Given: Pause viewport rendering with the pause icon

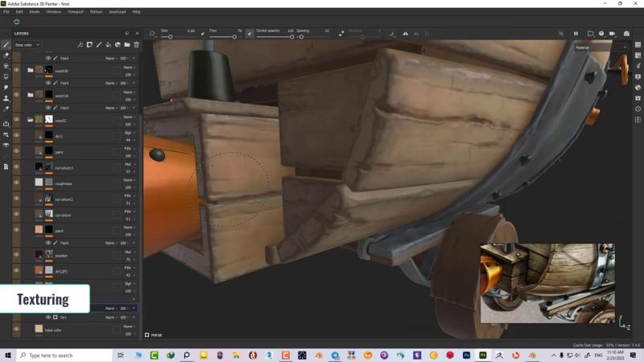Looking at the screenshot, I should pos(576,34).
